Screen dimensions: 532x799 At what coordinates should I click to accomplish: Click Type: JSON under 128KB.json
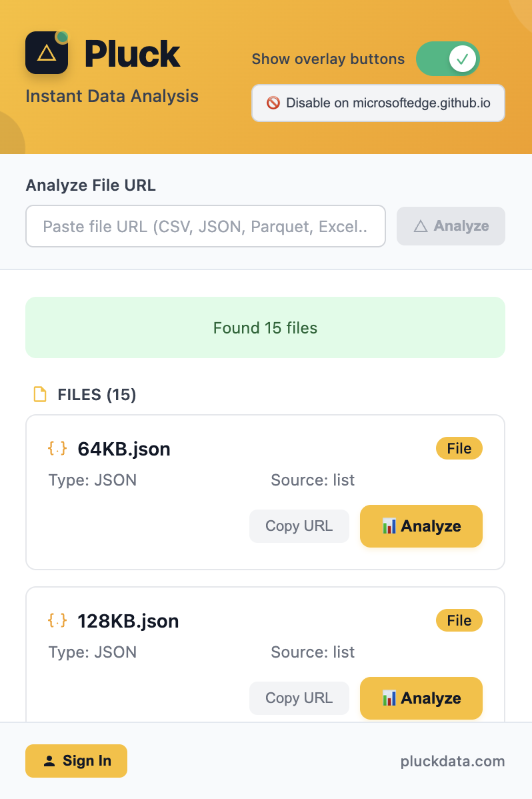pyautogui.click(x=92, y=652)
